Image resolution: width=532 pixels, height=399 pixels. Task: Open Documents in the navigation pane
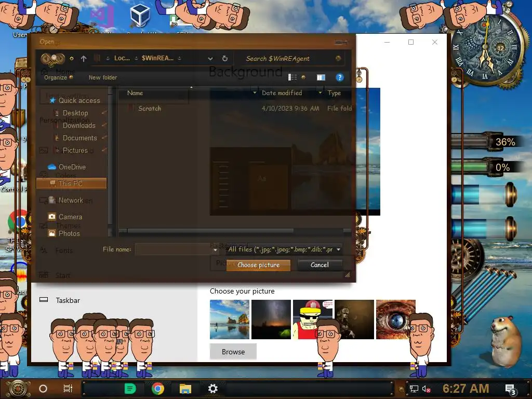pos(79,138)
